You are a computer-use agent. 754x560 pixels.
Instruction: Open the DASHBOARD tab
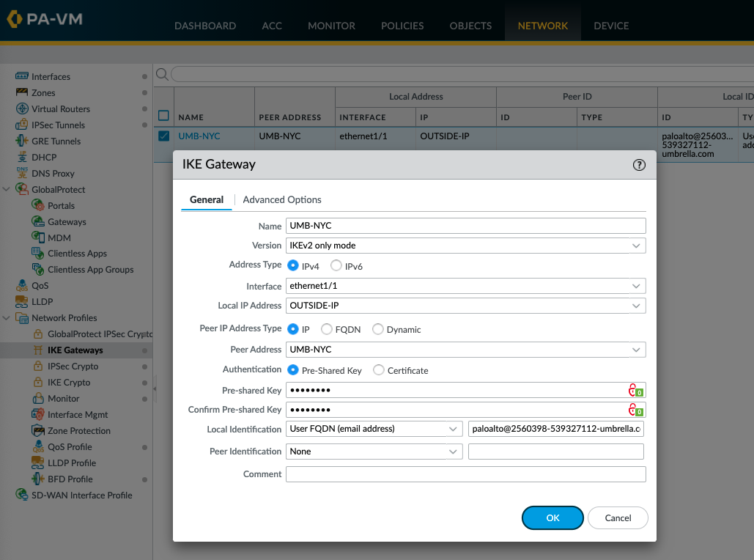pos(205,26)
